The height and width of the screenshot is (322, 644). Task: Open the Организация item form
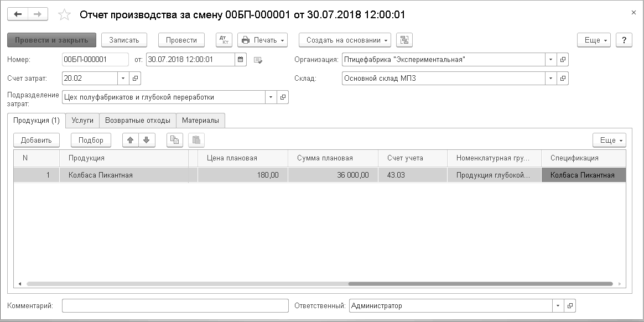[562, 60]
